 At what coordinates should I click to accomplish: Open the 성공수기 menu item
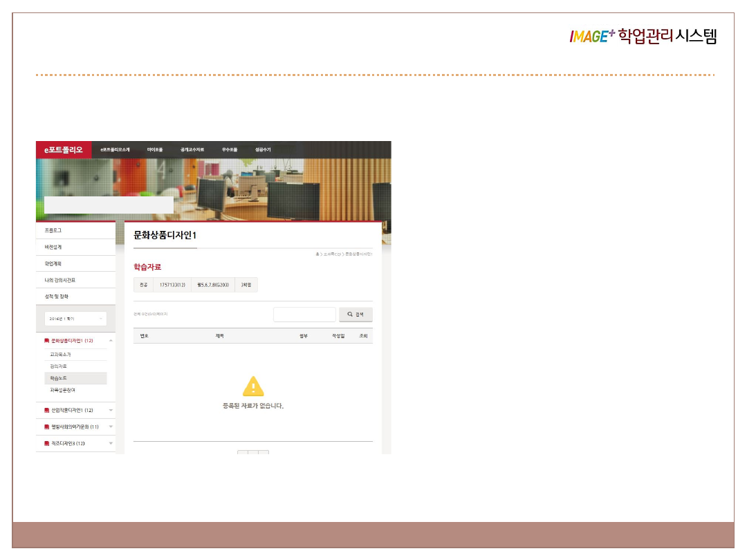(263, 149)
